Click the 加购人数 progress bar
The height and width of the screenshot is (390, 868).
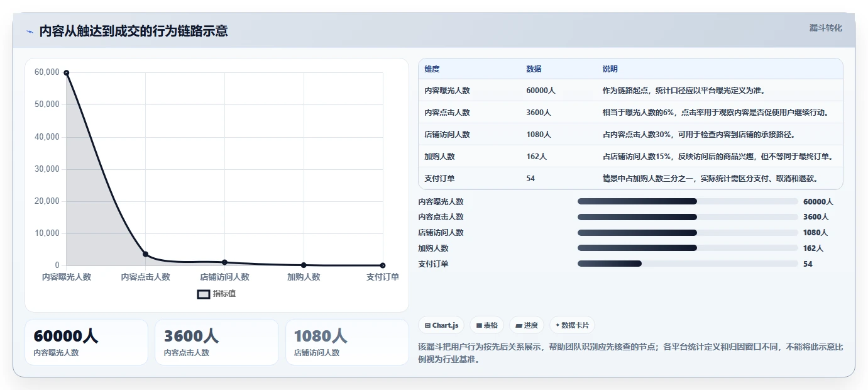tap(688, 248)
